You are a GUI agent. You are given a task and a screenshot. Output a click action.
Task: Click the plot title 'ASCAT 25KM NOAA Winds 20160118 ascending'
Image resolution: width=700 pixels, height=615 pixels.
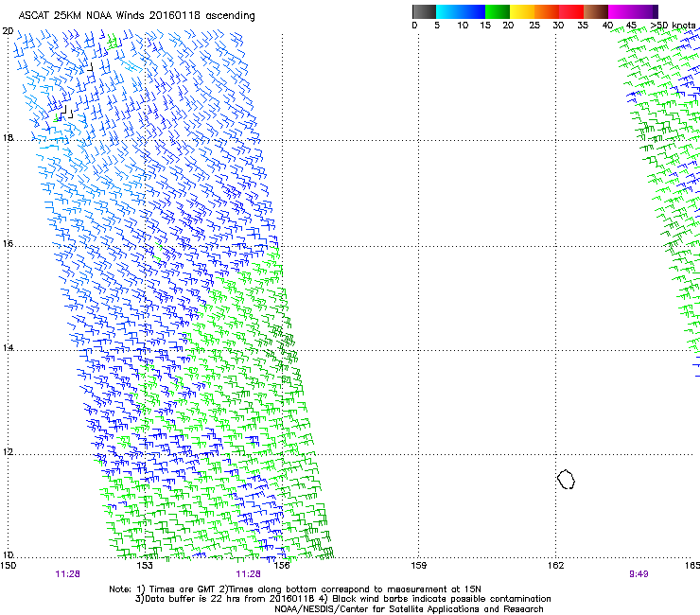tap(136, 16)
